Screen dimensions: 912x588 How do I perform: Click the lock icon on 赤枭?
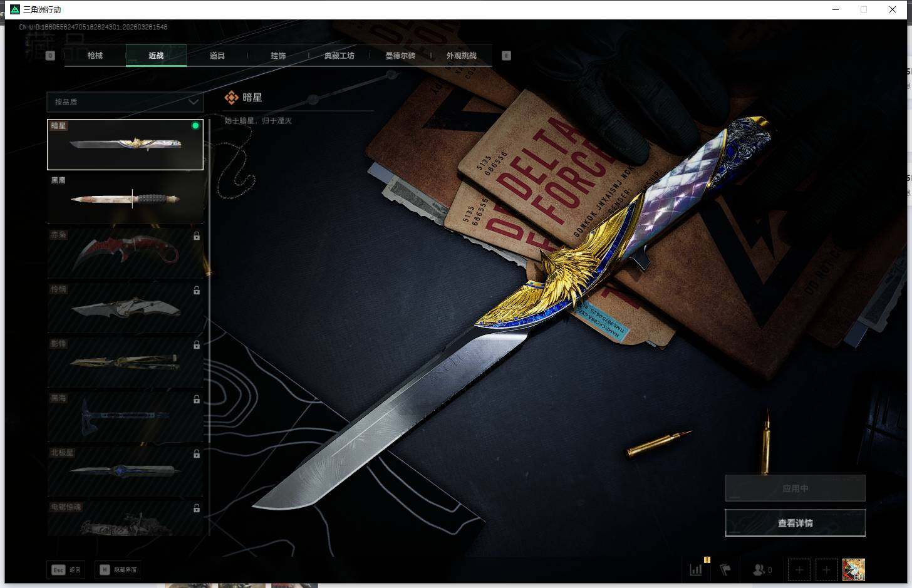[x=197, y=236]
